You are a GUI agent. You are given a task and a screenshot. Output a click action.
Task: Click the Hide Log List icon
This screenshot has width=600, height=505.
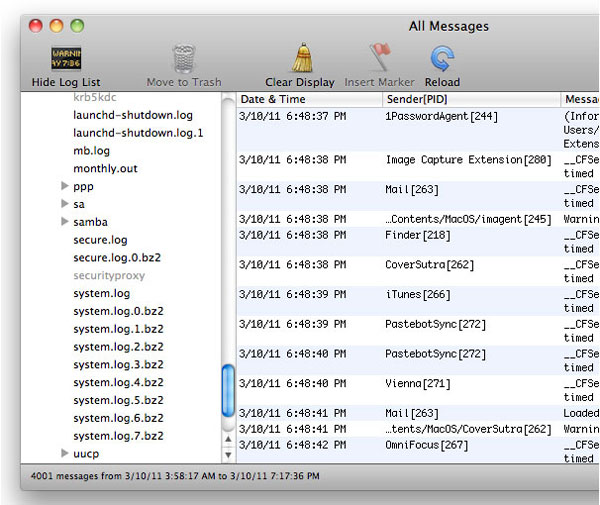(67, 59)
